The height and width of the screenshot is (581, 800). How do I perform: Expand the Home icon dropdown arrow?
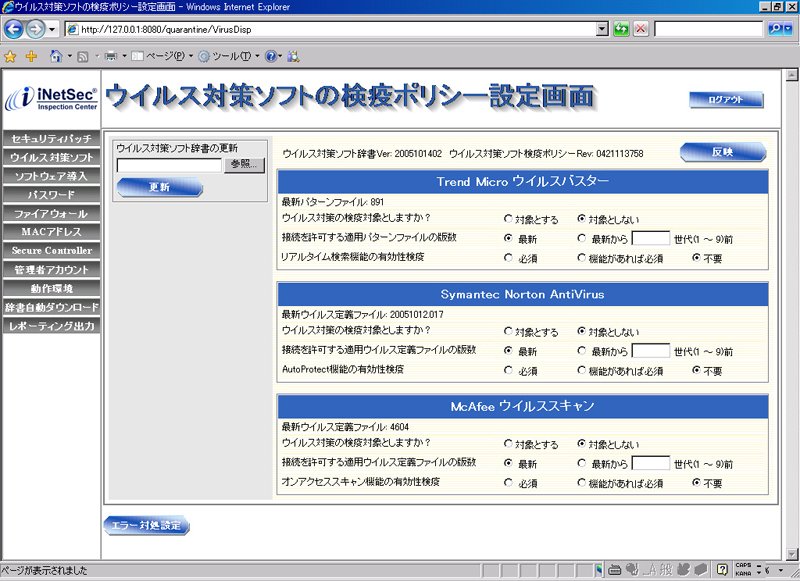coord(69,56)
